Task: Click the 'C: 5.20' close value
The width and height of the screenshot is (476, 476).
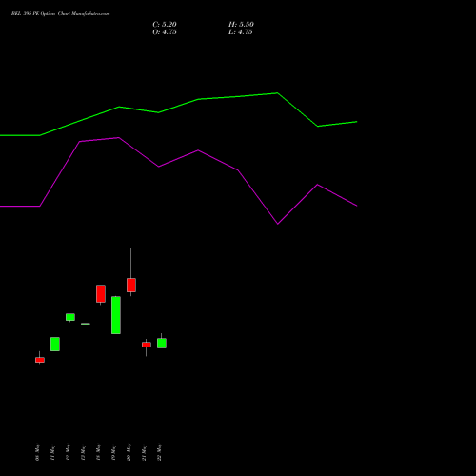Action: coord(165,25)
